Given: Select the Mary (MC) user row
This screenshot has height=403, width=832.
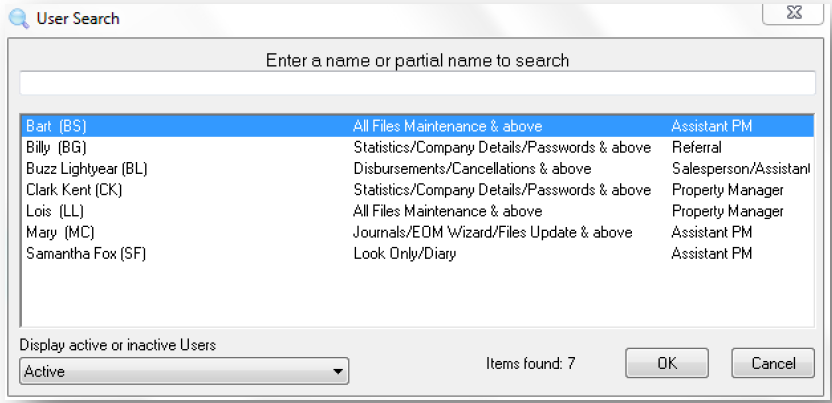Looking at the screenshot, I should tap(417, 232).
